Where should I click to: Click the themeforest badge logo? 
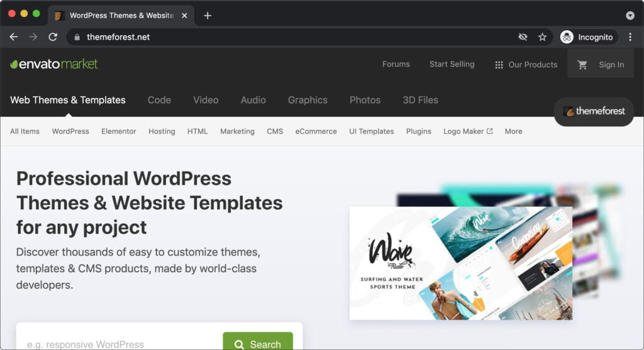(x=594, y=111)
